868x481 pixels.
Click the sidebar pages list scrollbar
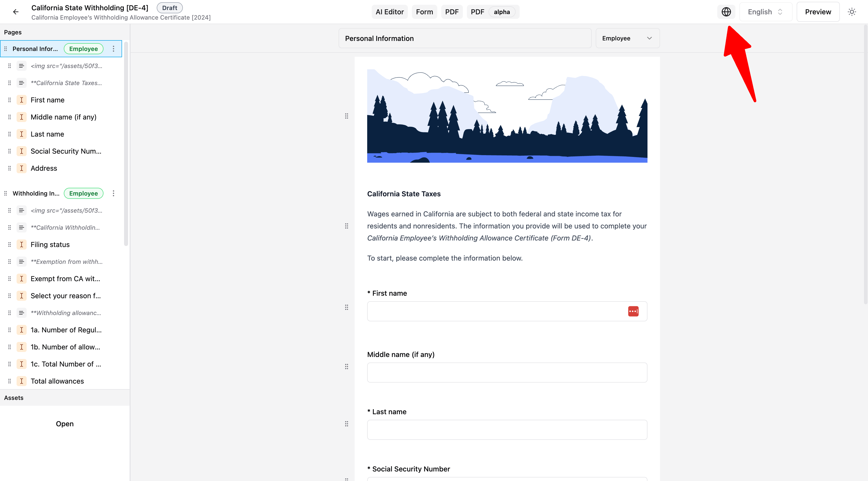pos(126,144)
